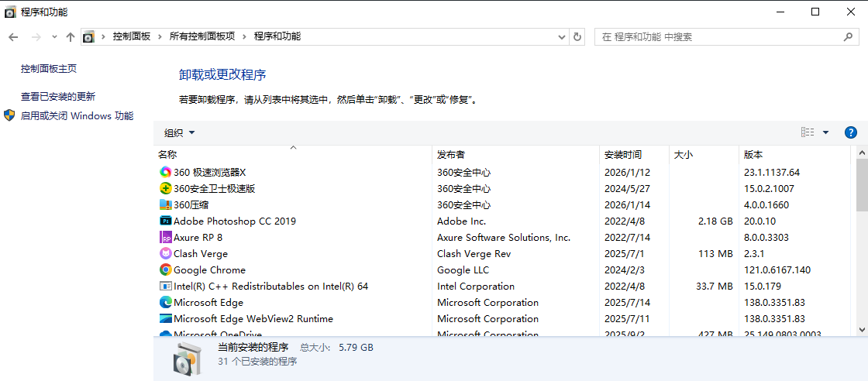Click the window title bar app icon

tap(11, 12)
